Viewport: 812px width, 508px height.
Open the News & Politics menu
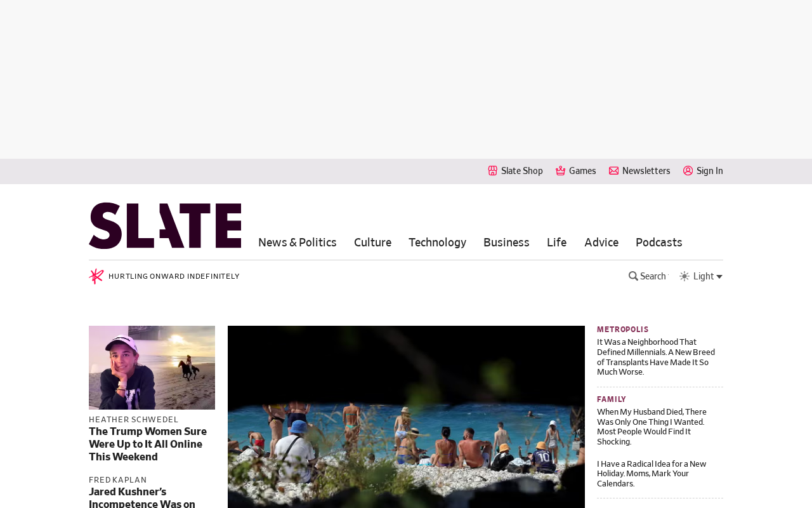click(x=298, y=243)
